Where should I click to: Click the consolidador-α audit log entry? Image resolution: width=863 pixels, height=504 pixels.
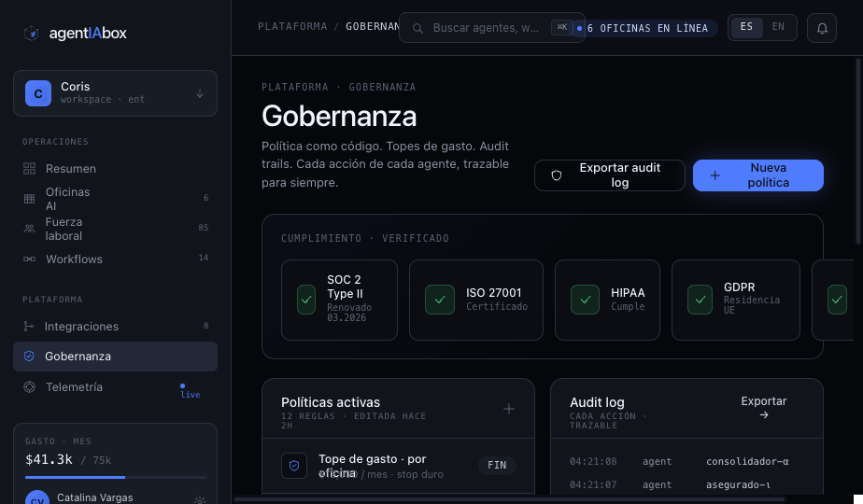tap(747, 462)
